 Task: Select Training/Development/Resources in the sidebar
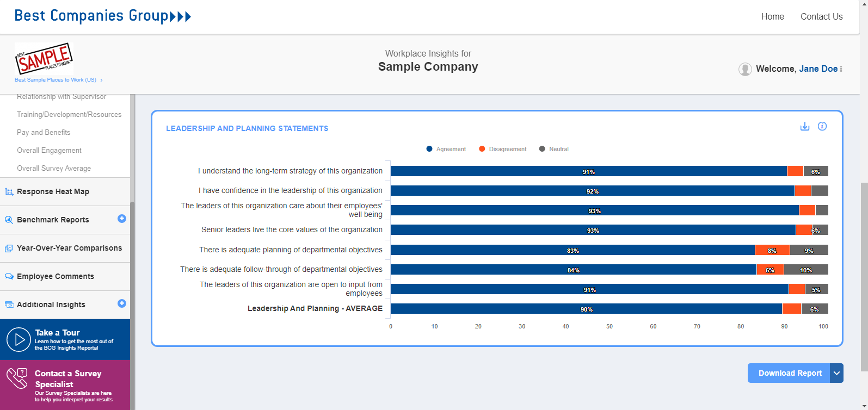click(69, 115)
